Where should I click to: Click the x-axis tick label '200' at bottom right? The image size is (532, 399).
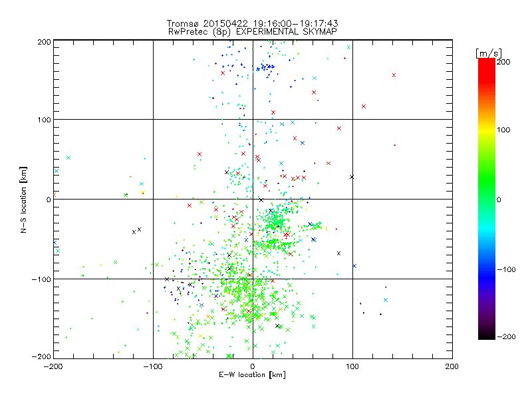452,366
